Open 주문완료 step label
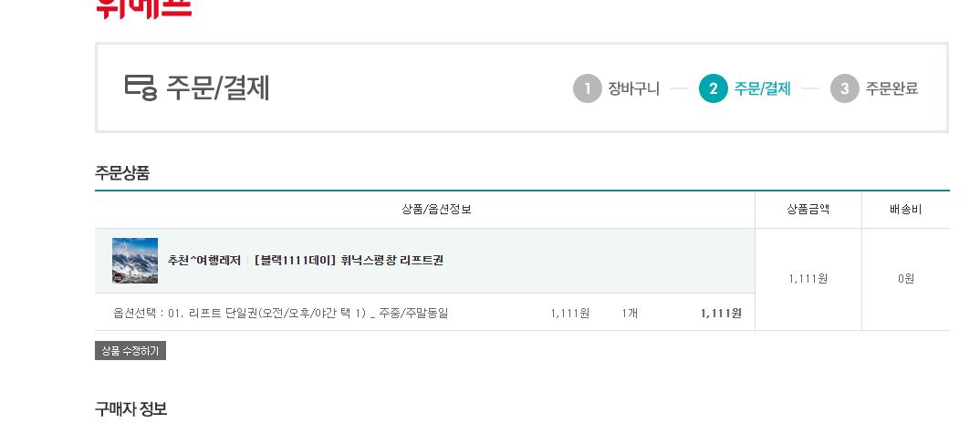This screenshot has width=980, height=423. point(891,88)
